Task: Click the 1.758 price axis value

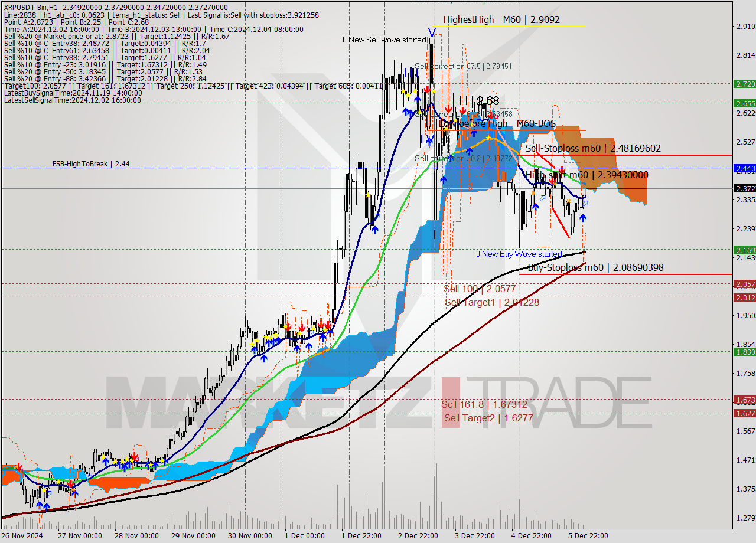Action: [746, 373]
